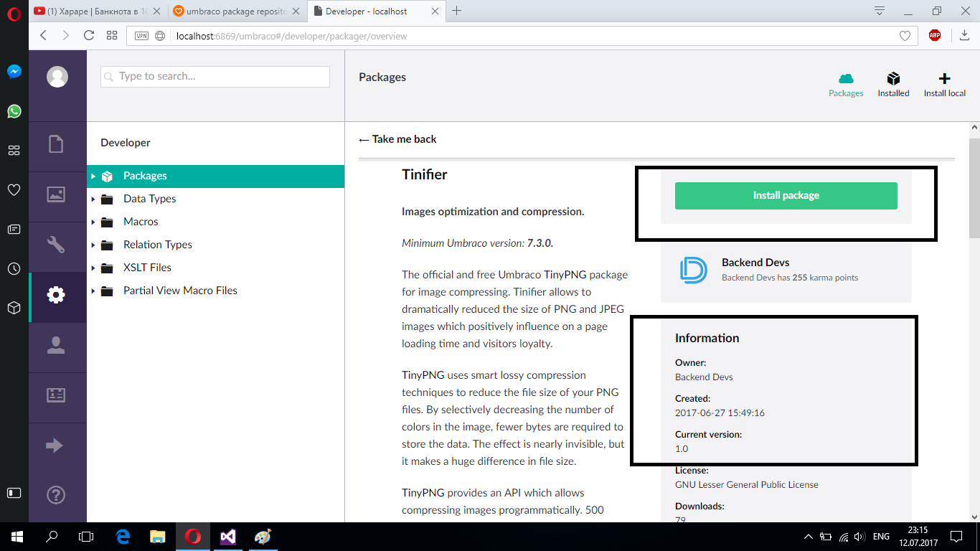Open Task View on taskbar

86,536
